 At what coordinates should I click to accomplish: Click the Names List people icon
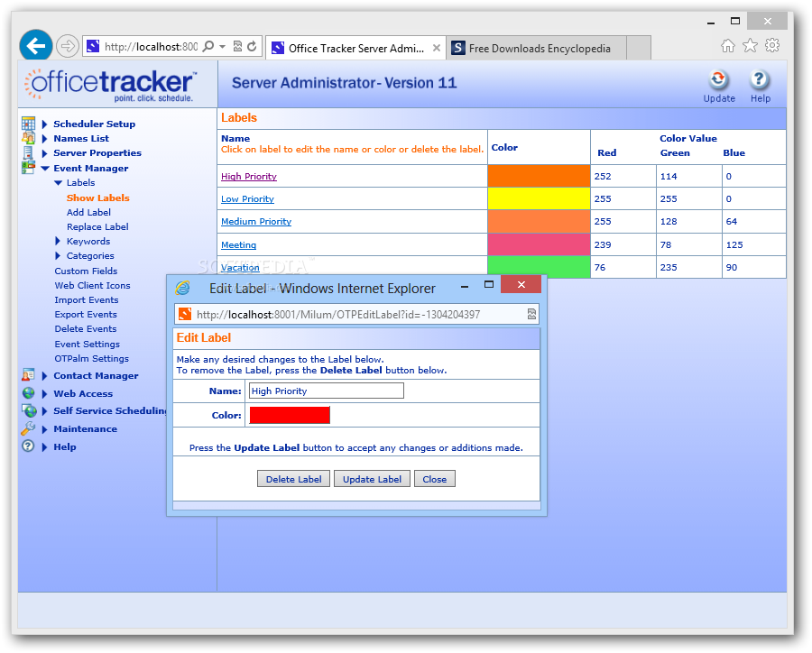point(29,138)
